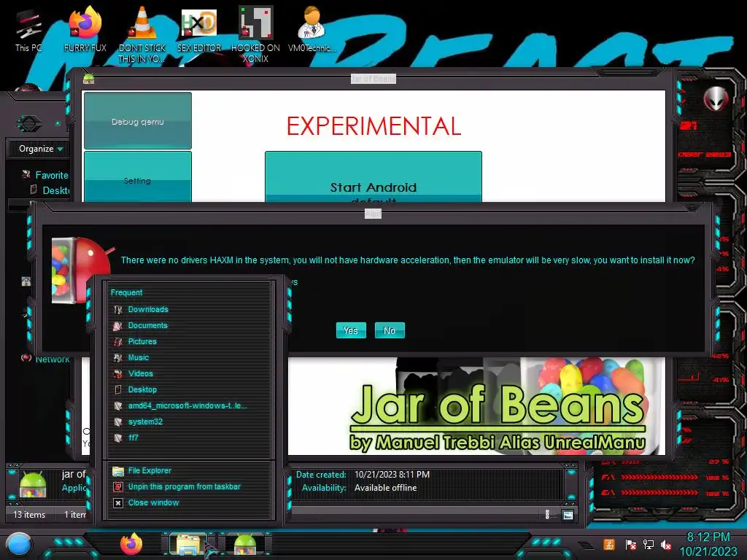The image size is (747, 560).
Task: Click Yes to install HAXM drivers
Action: coord(351,330)
